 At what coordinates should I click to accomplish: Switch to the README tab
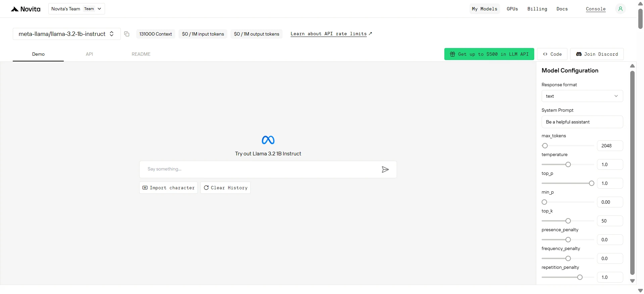[141, 54]
